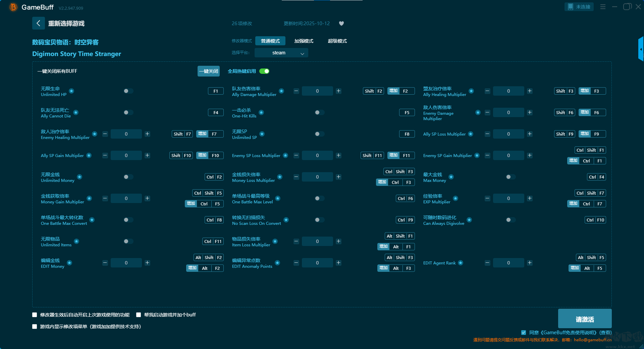
Task: Enable the Unlimited Money toggle
Action: pos(128,177)
